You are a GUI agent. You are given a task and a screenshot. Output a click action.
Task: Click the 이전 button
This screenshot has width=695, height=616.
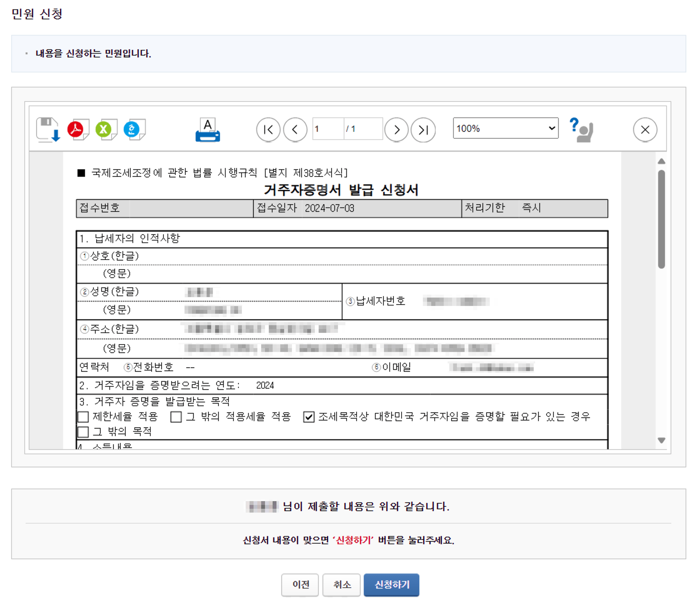pyautogui.click(x=300, y=585)
